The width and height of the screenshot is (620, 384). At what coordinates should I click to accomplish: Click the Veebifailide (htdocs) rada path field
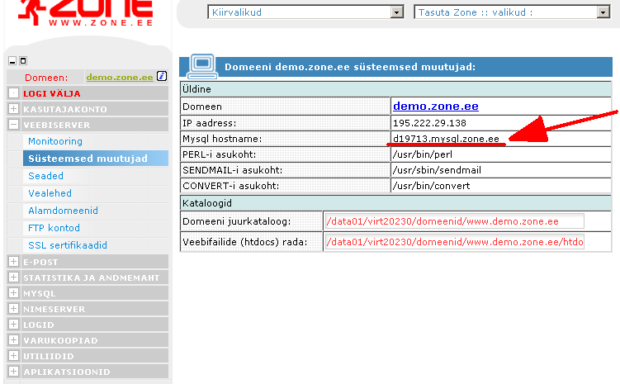(454, 242)
